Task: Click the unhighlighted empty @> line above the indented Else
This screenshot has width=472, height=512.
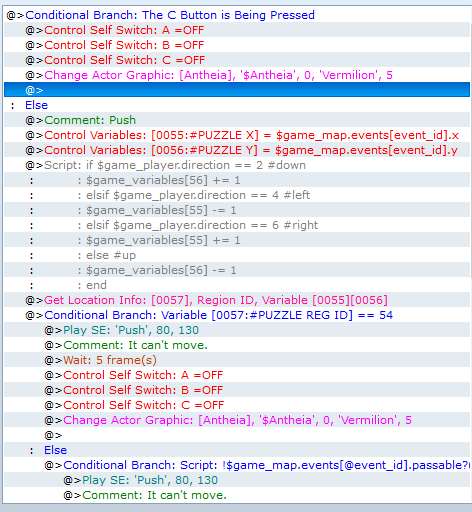Action: coord(237,435)
